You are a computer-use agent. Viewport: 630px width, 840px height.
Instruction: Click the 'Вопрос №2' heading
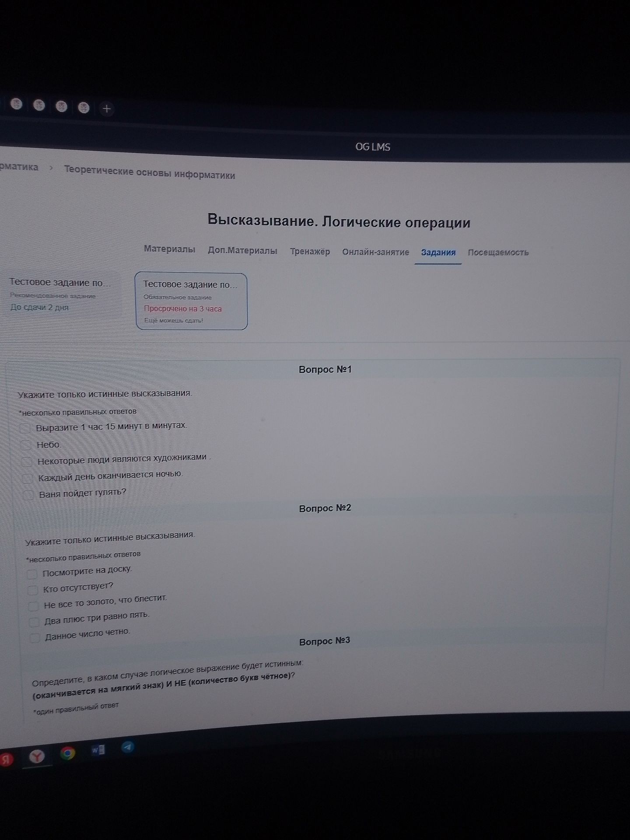(x=325, y=508)
